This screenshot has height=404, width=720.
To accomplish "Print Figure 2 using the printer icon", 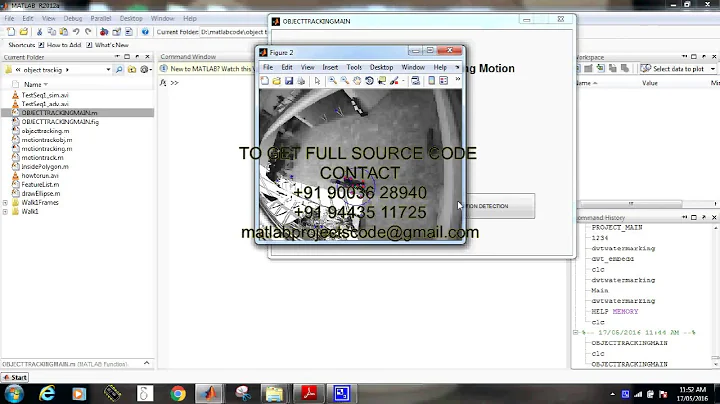I will pos(301,81).
